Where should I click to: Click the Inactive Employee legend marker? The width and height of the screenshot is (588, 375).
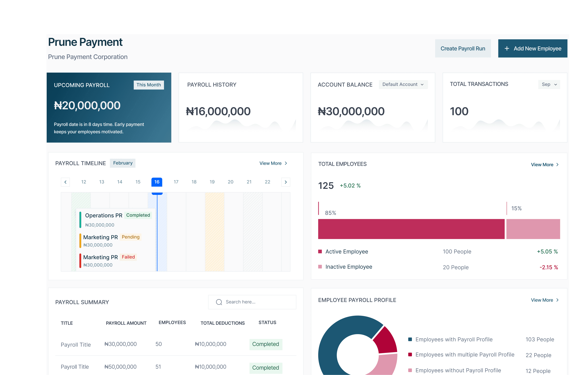coord(320,267)
